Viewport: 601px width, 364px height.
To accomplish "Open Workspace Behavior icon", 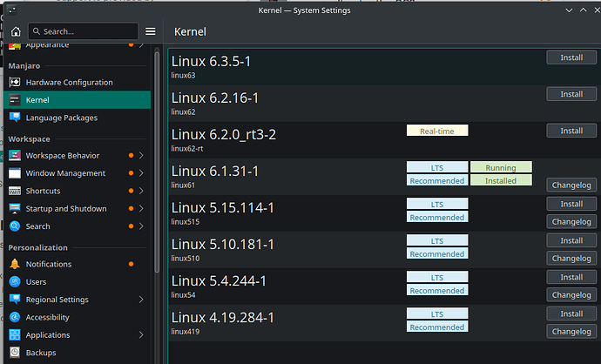I will click(15, 155).
